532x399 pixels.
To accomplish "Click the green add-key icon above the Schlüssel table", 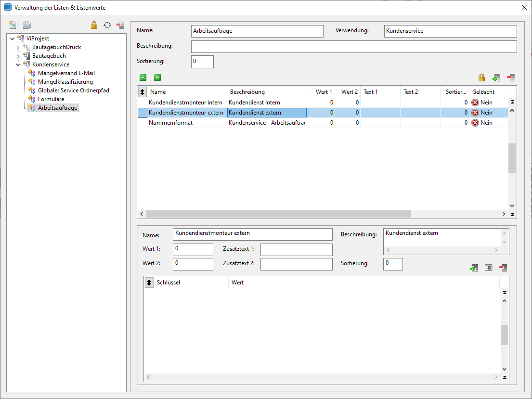I will (x=474, y=268).
